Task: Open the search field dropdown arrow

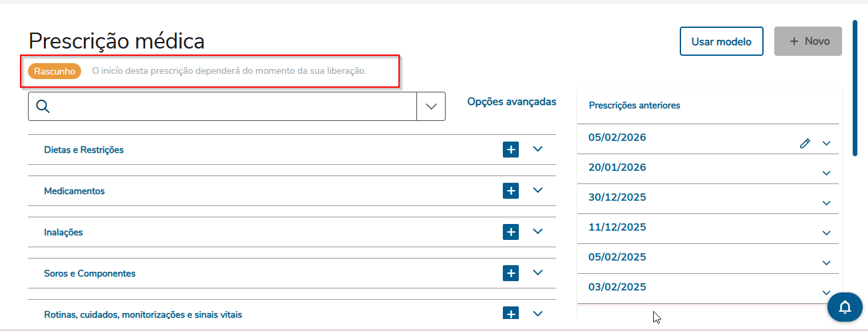Action: pos(431,106)
